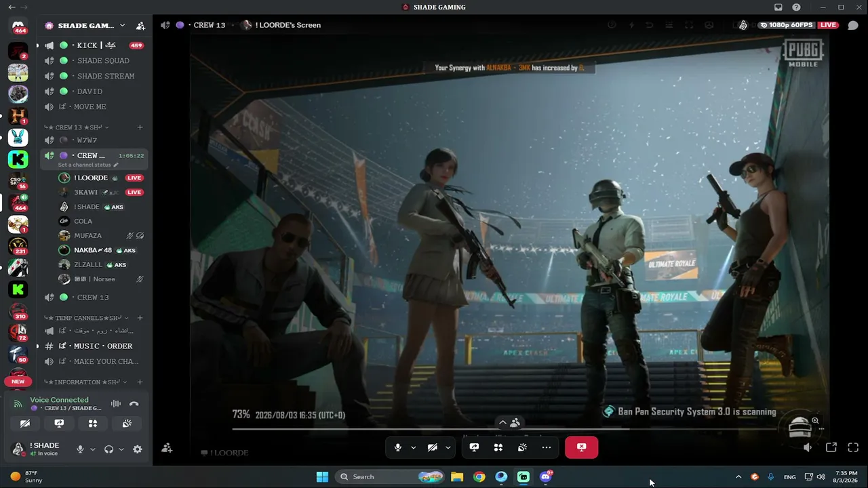
Task: Open output device arrow in user panel
Action: (121, 449)
